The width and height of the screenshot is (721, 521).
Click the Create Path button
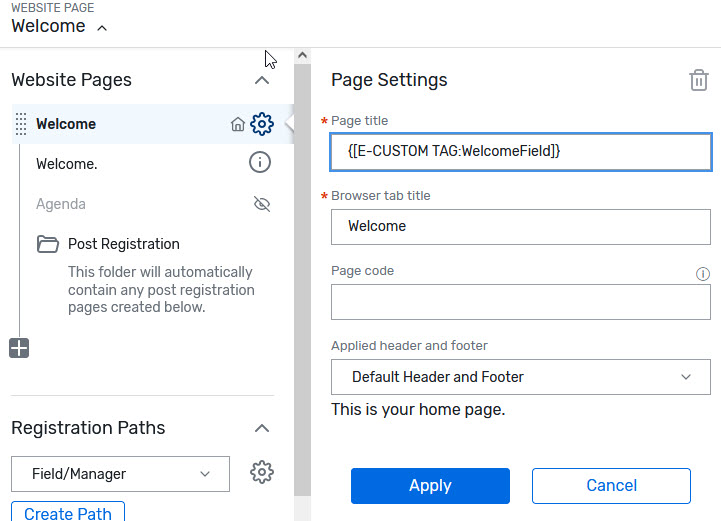point(68,512)
